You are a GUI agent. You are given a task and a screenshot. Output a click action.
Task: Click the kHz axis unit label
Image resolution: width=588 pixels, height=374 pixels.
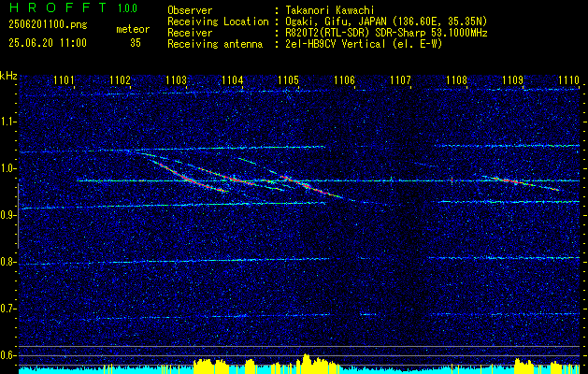(8, 76)
